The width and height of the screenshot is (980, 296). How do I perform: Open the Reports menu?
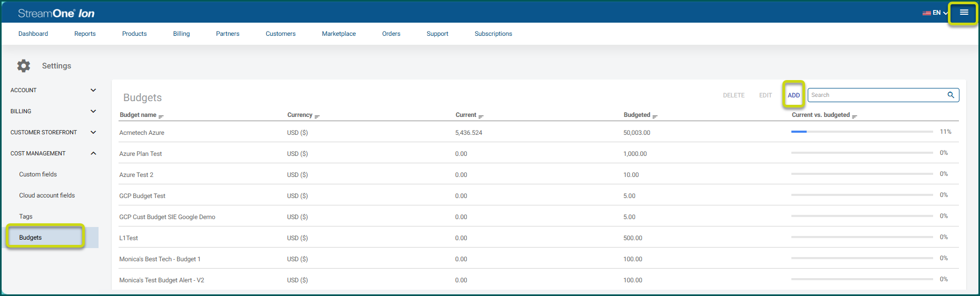(x=85, y=34)
